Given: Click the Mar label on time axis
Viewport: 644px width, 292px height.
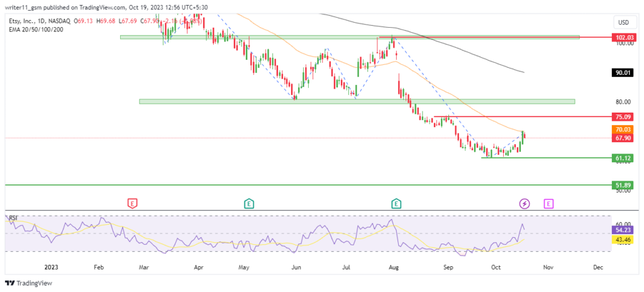Looking at the screenshot, I should (144, 267).
